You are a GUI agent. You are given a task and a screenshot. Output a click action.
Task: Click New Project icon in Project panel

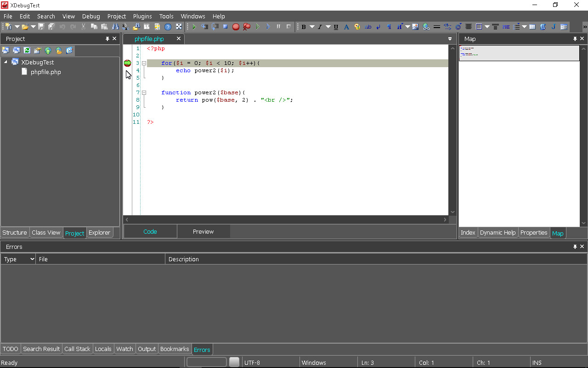click(x=6, y=51)
